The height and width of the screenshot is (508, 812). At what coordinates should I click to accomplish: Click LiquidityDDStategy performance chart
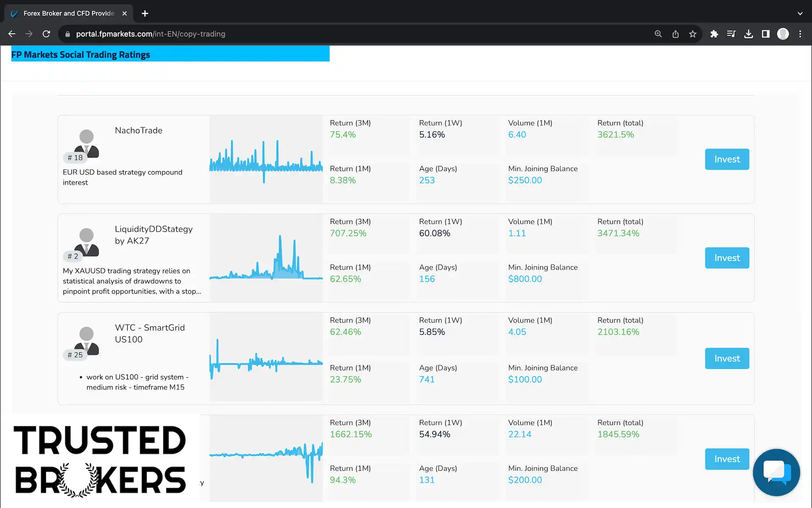tap(266, 258)
